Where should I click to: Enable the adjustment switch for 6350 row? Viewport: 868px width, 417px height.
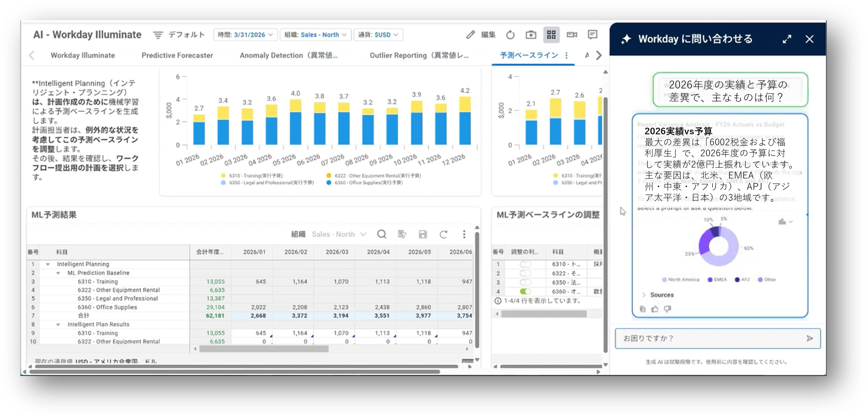[525, 282]
